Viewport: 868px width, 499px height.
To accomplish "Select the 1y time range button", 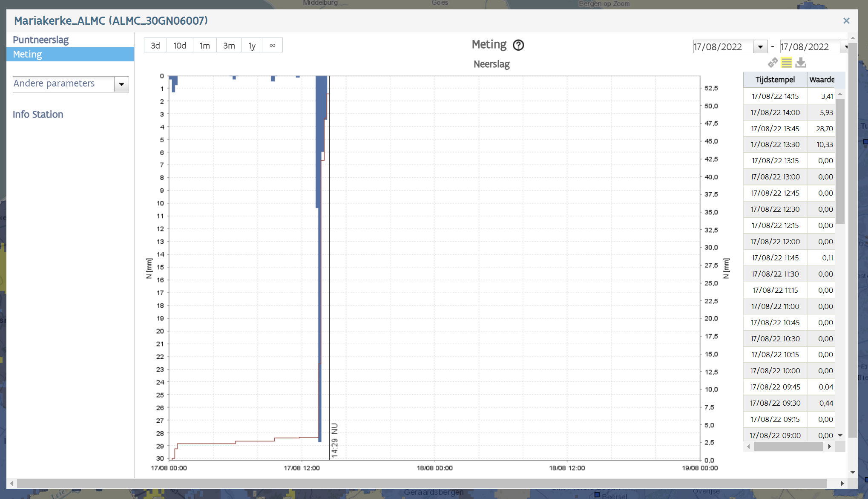I will pyautogui.click(x=252, y=45).
